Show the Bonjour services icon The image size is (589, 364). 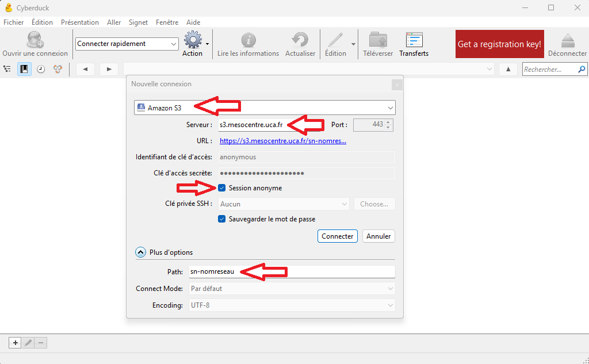tap(58, 69)
